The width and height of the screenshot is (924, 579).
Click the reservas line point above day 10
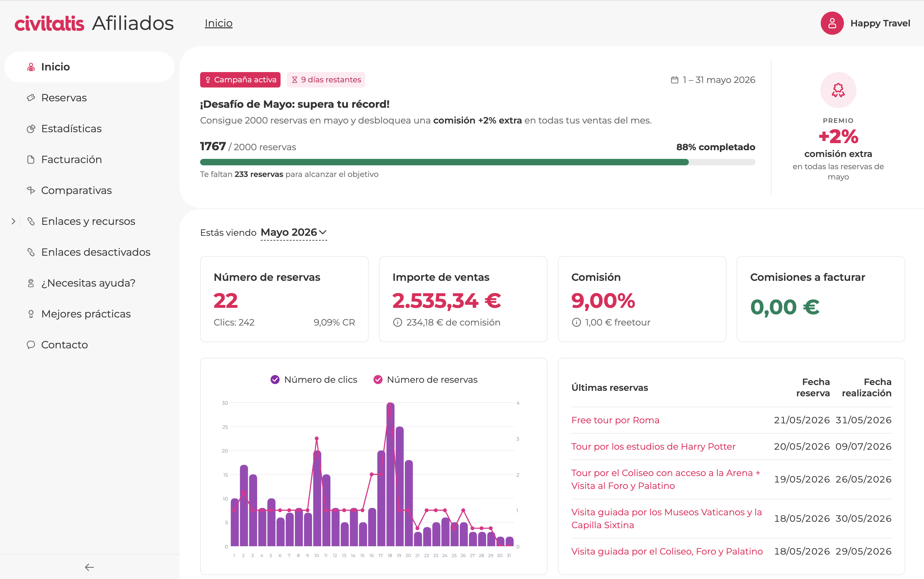(317, 438)
